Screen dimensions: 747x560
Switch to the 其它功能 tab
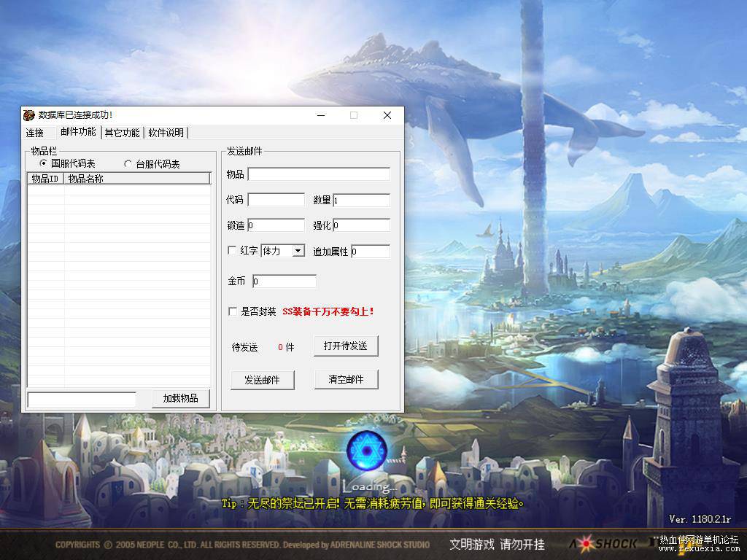pyautogui.click(x=122, y=133)
